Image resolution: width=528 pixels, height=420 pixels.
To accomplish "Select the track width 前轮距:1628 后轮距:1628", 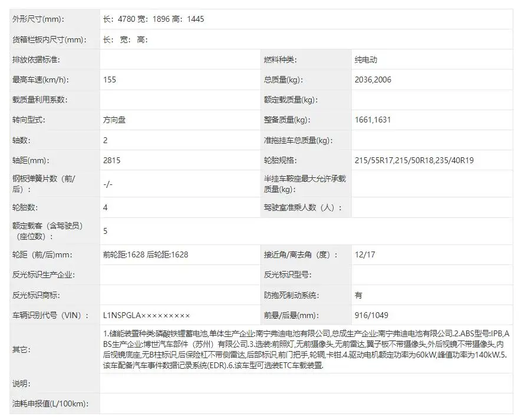I will tap(146, 255).
